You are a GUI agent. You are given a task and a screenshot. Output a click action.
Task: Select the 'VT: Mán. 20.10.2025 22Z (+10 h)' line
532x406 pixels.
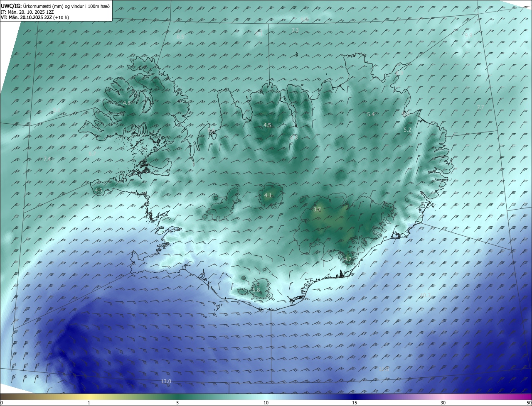click(35, 18)
